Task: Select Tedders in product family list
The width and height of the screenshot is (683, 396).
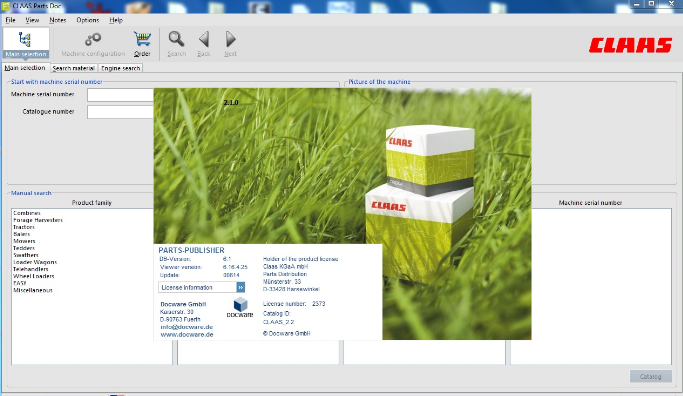Action: (x=24, y=248)
